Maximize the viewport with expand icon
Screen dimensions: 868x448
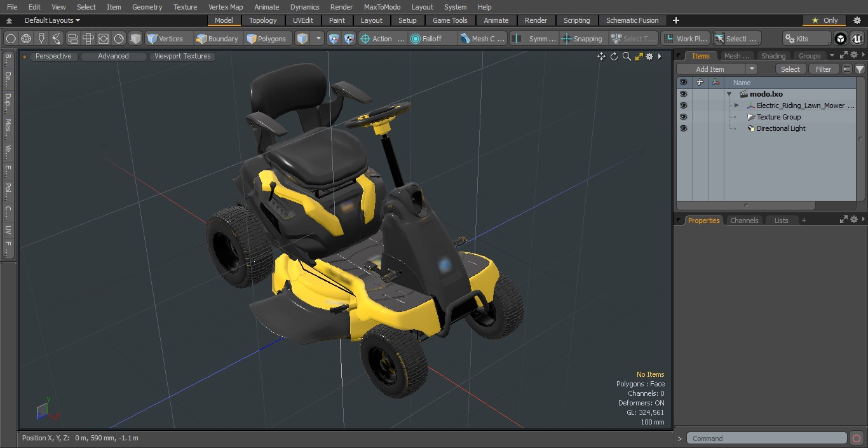pos(639,57)
